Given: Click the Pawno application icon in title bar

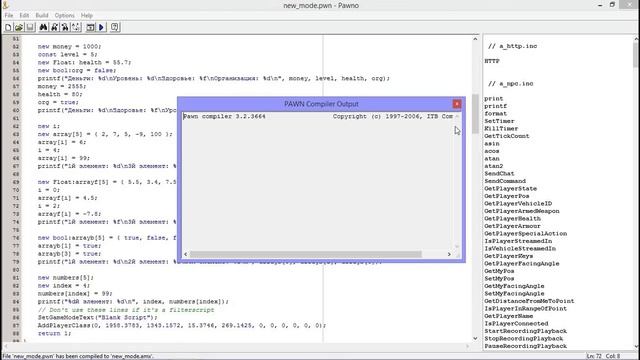Looking at the screenshot, I should (5, 5).
